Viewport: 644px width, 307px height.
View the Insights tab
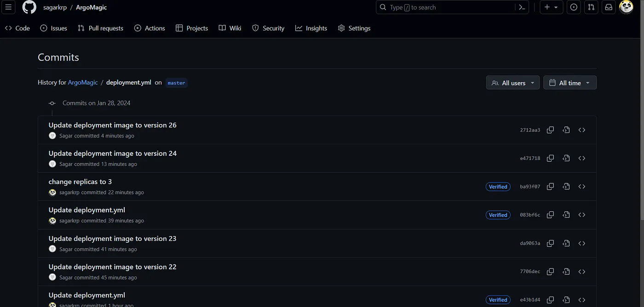(x=311, y=28)
